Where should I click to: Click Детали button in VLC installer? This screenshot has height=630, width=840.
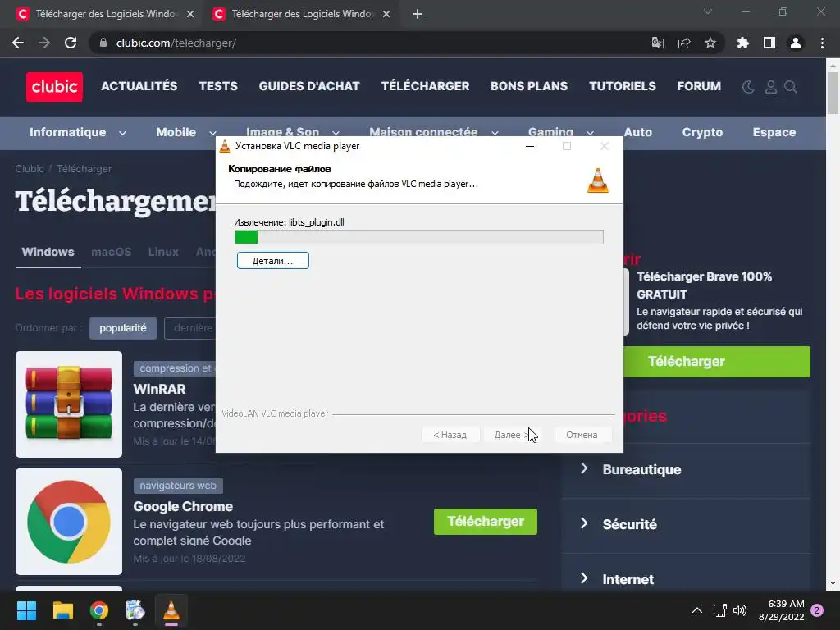272,261
